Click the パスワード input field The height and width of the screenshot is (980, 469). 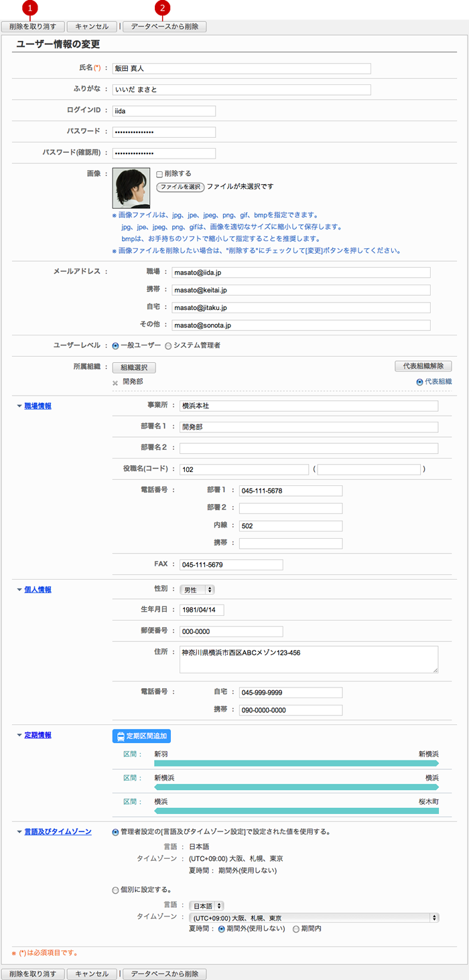164,132
